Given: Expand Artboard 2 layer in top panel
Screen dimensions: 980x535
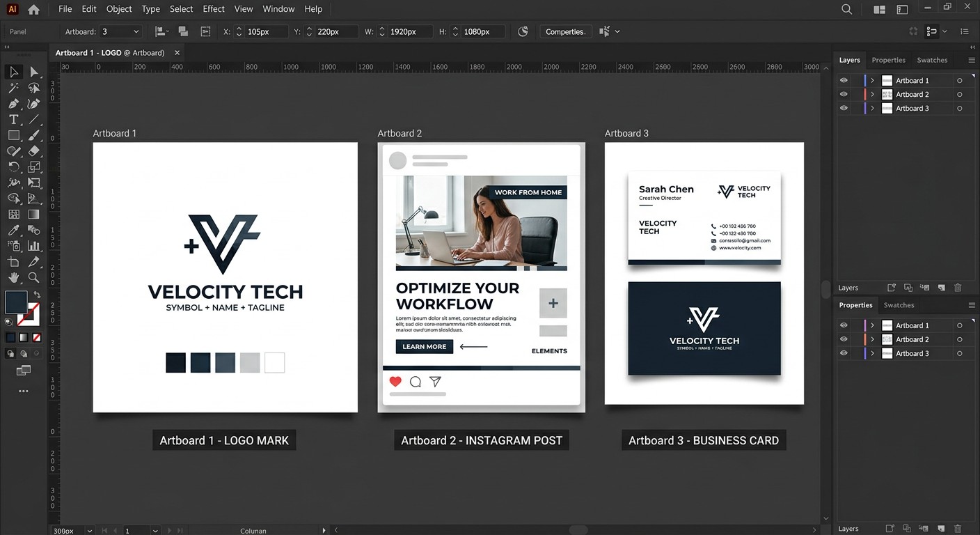Looking at the screenshot, I should [872, 95].
